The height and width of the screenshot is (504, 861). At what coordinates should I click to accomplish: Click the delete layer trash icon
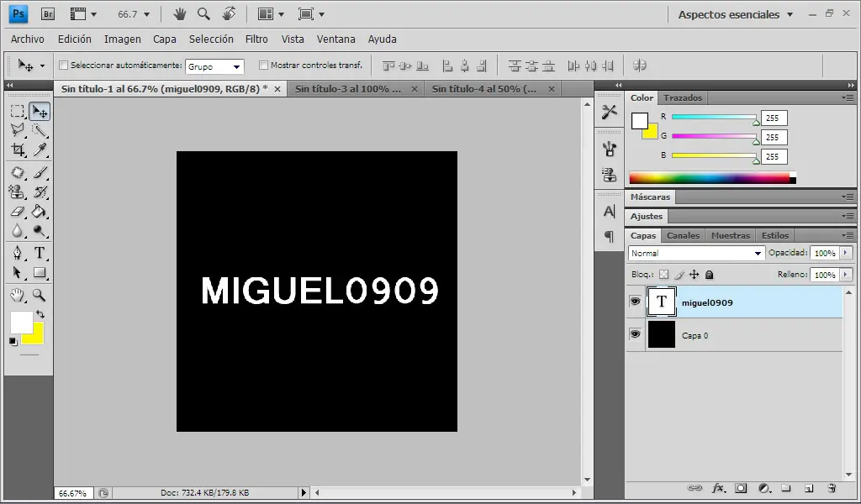pyautogui.click(x=832, y=488)
